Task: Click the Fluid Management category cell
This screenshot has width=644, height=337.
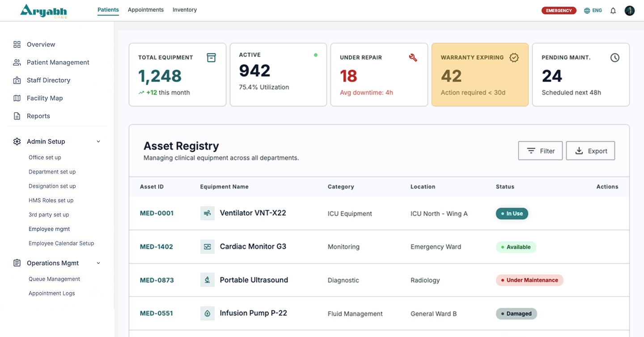Action: pos(355,314)
